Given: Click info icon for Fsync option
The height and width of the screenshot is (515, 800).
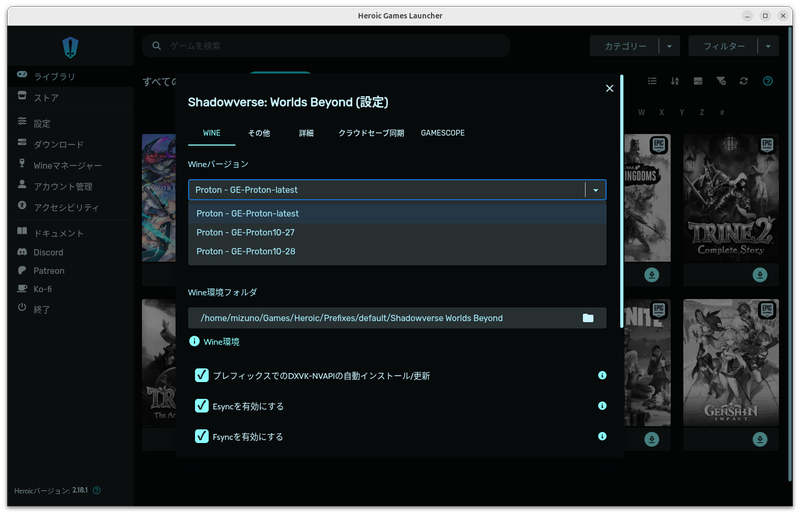Looking at the screenshot, I should pyautogui.click(x=602, y=436).
